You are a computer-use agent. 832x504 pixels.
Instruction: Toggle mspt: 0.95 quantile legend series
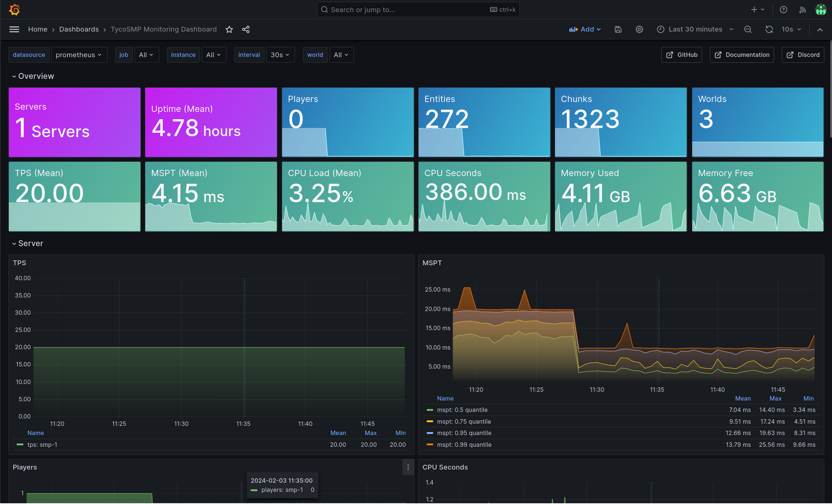(464, 433)
